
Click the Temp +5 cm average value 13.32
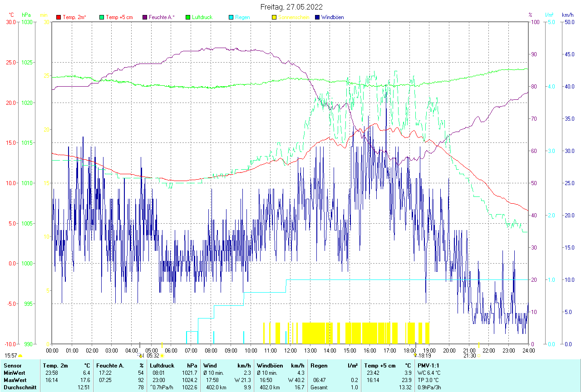click(x=404, y=387)
